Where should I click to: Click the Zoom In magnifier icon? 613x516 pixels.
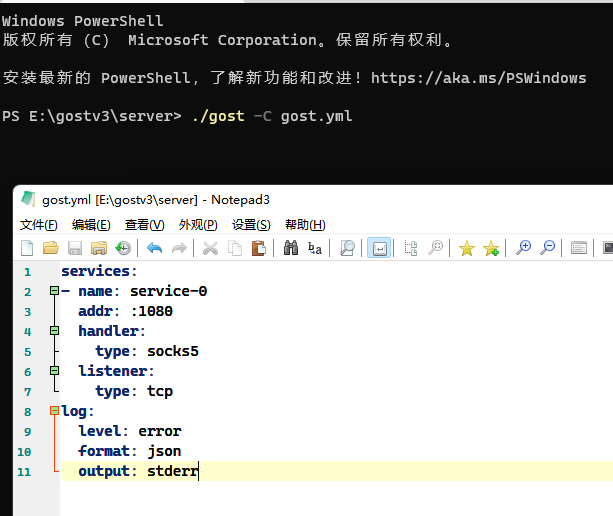[x=523, y=248]
